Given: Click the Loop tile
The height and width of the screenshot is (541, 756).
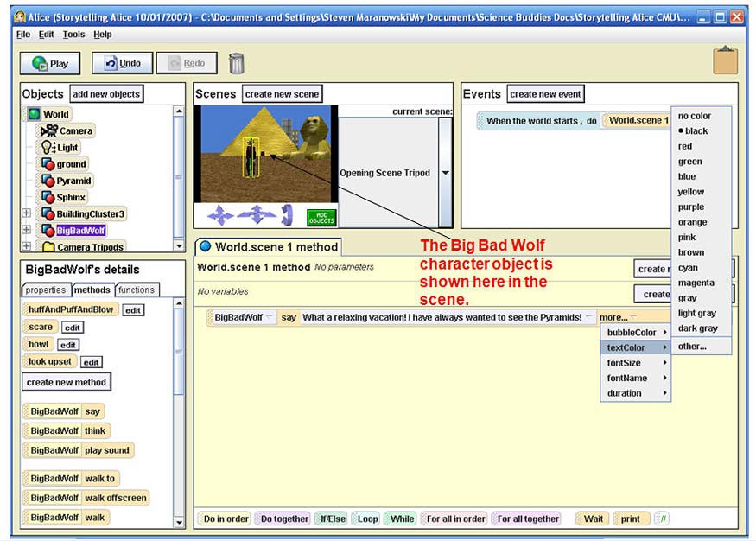Looking at the screenshot, I should tap(367, 519).
